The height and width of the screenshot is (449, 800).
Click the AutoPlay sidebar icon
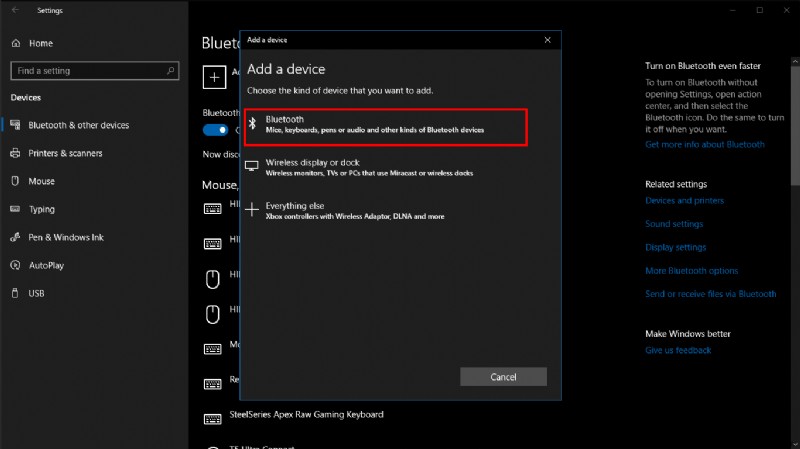15,265
